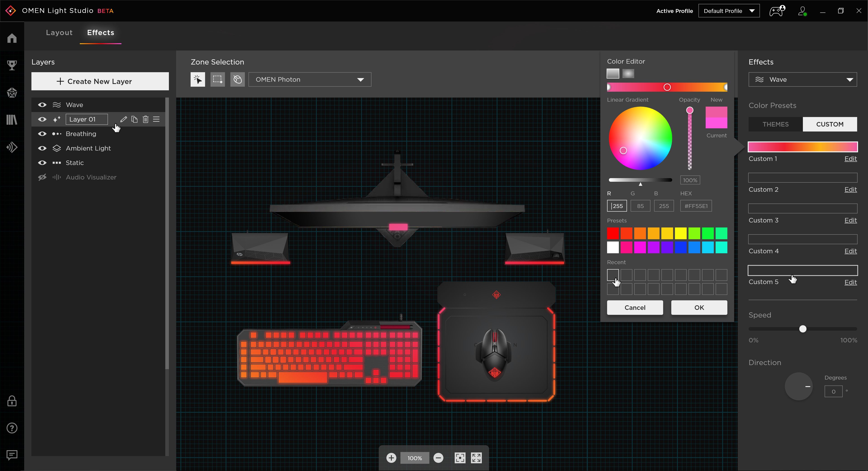Open the library books sidebar icon
Image resolution: width=868 pixels, height=471 pixels.
(x=12, y=120)
